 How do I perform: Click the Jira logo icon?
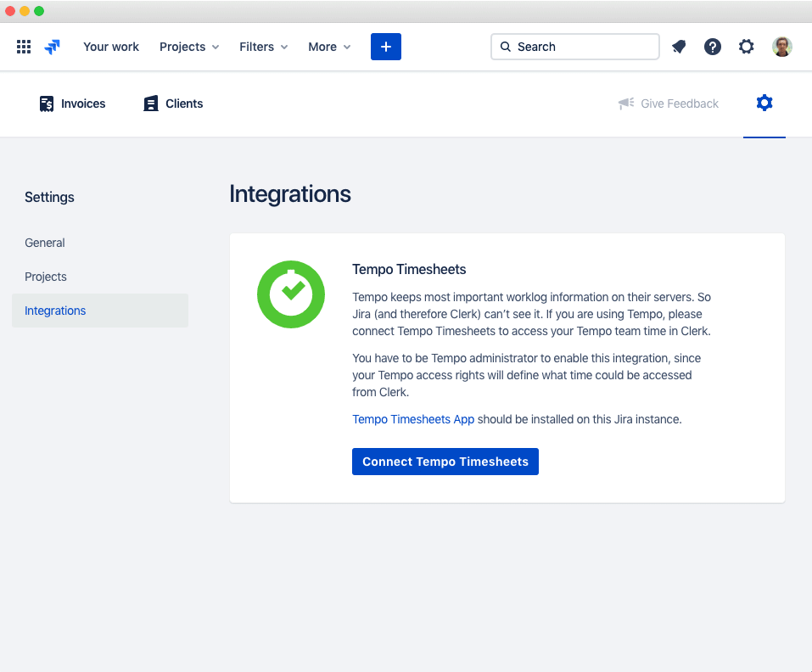(x=51, y=47)
